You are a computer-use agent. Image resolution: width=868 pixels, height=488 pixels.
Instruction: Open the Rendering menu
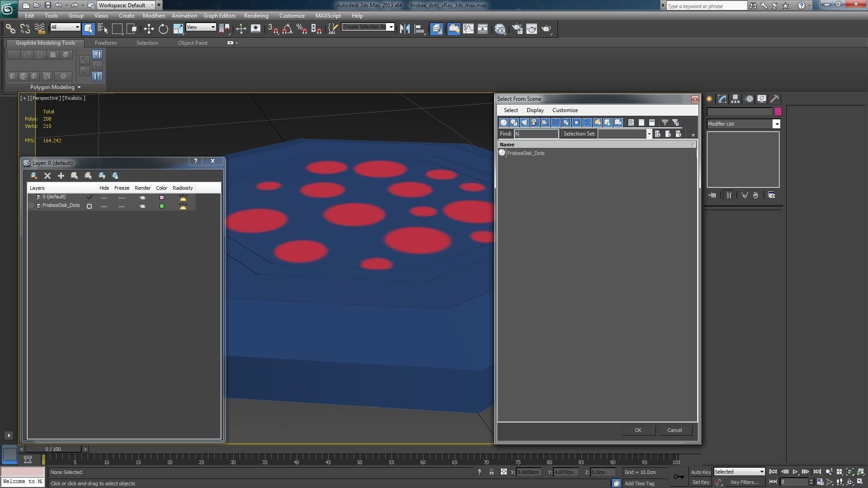[x=256, y=15]
